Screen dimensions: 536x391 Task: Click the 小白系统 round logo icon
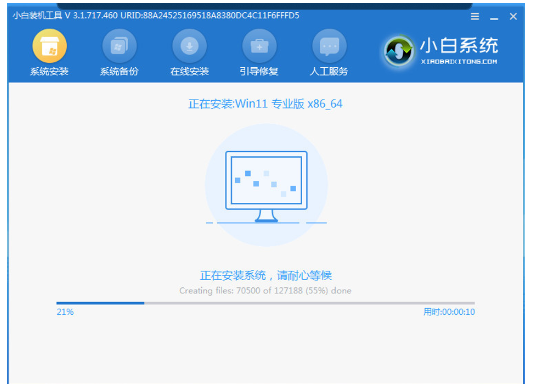[x=398, y=51]
